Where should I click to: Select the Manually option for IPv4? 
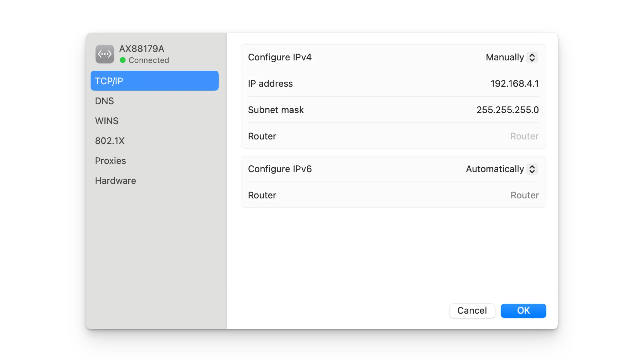[511, 57]
